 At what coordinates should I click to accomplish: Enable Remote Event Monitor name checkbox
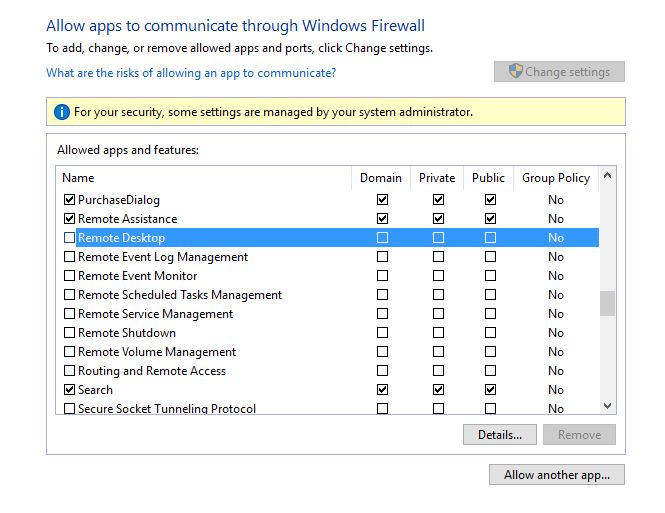click(69, 276)
